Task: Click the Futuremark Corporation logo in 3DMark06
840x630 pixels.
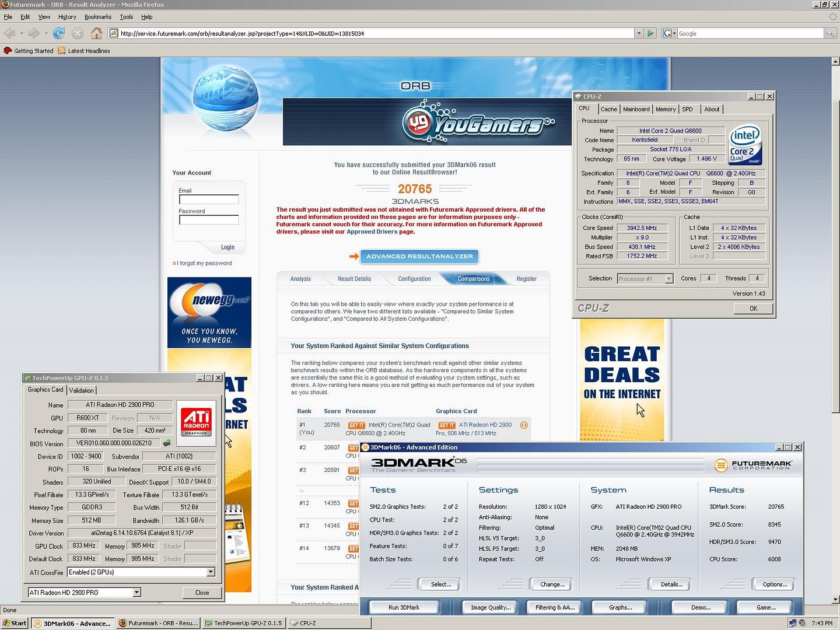Action: (x=753, y=465)
